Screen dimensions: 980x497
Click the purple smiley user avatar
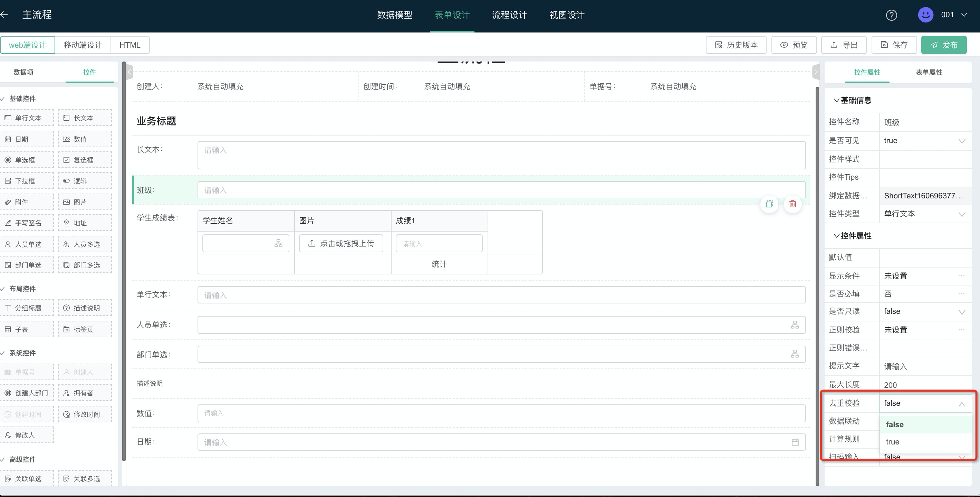tap(925, 15)
